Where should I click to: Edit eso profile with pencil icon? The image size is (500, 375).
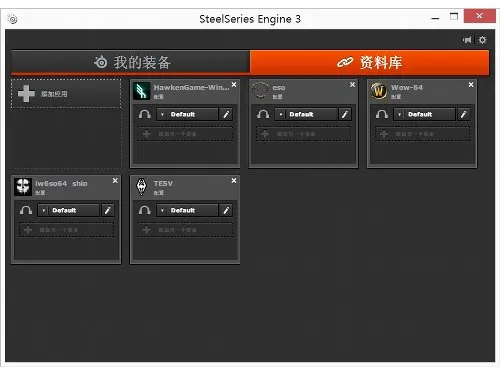tap(345, 114)
